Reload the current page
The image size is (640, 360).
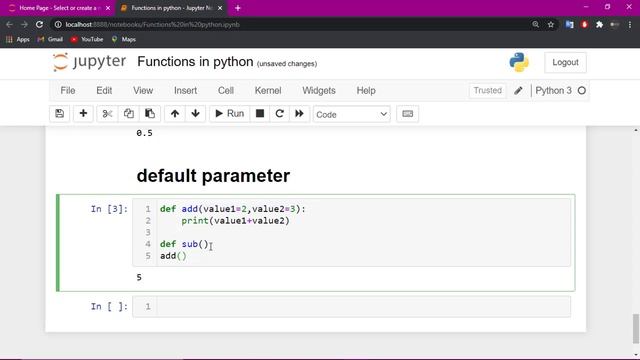[x=39, y=24]
